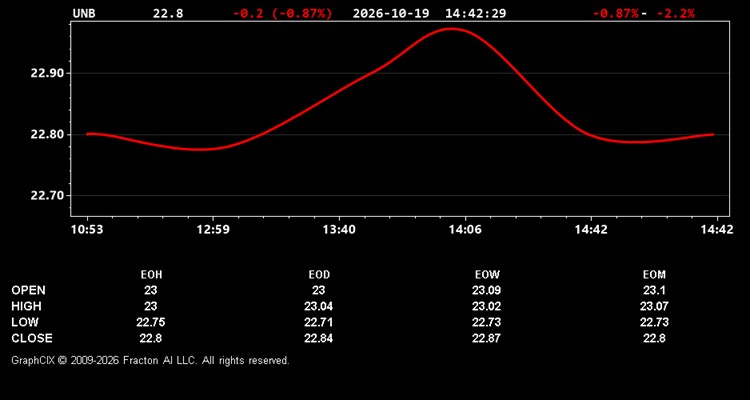Screen dimensions: 750x400
Task: Select the date 2026-10-19 in header
Action: 392,13
